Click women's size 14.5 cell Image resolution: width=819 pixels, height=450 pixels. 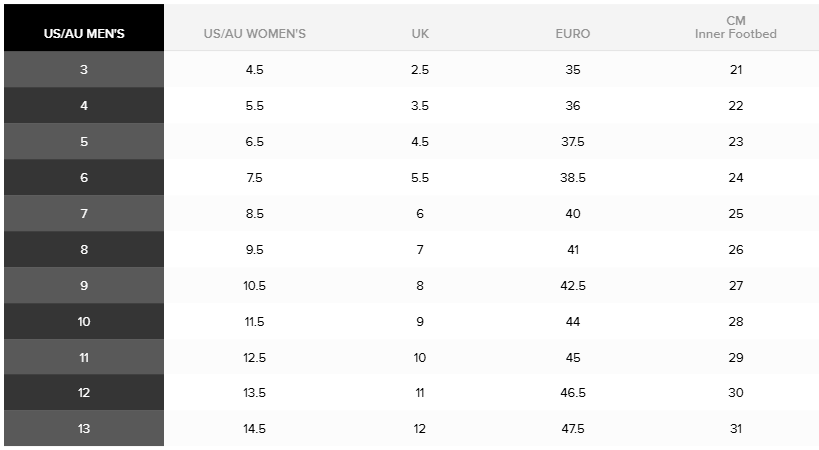pos(254,429)
